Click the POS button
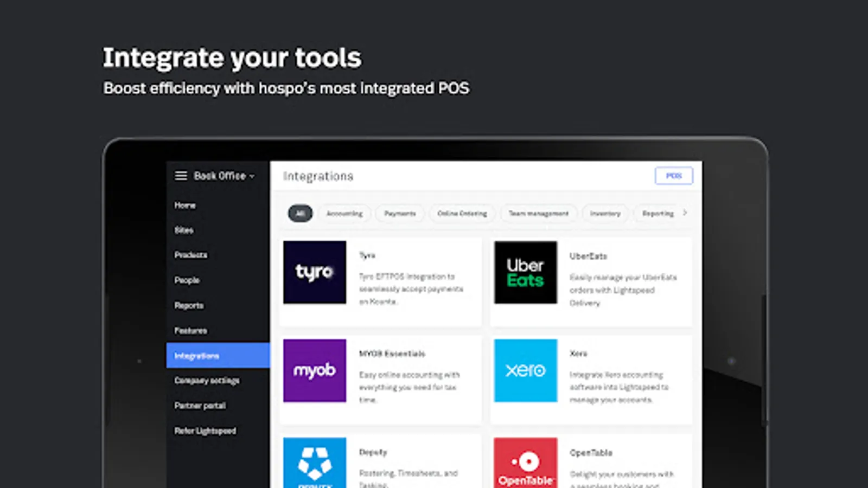868x488 pixels. click(x=674, y=176)
